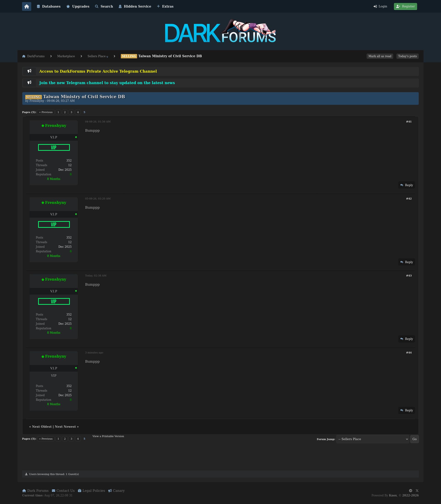Open the Extras menu item
441x504 pixels.
coord(165,6)
